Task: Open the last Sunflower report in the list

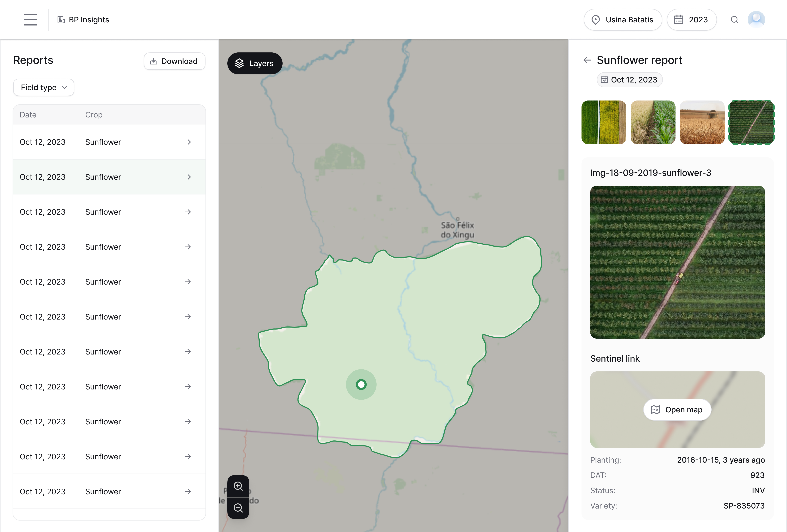Action: [x=188, y=491]
